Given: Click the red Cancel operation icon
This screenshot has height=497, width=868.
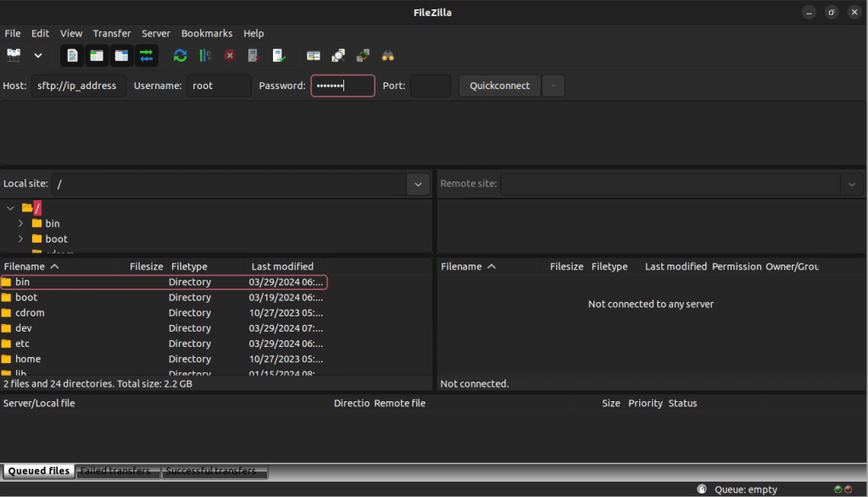Looking at the screenshot, I should [x=230, y=55].
